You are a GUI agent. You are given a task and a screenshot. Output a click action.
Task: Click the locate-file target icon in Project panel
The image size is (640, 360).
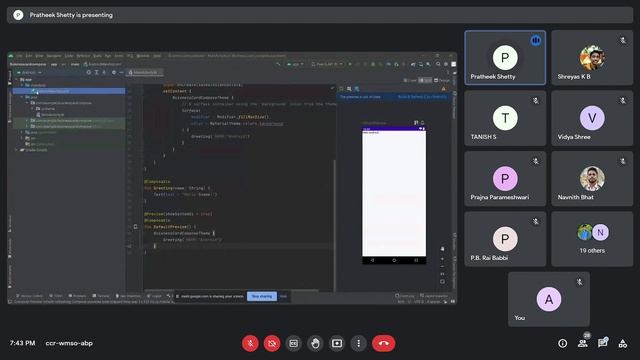[x=89, y=72]
